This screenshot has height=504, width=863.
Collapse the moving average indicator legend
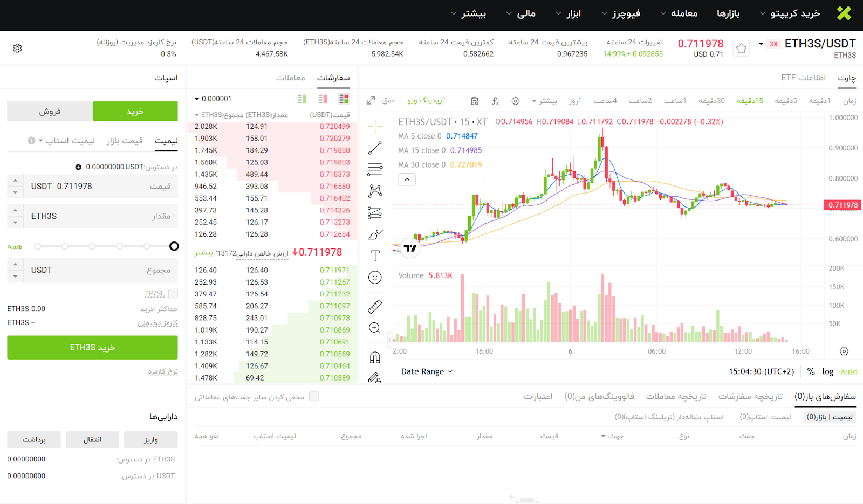click(x=407, y=179)
